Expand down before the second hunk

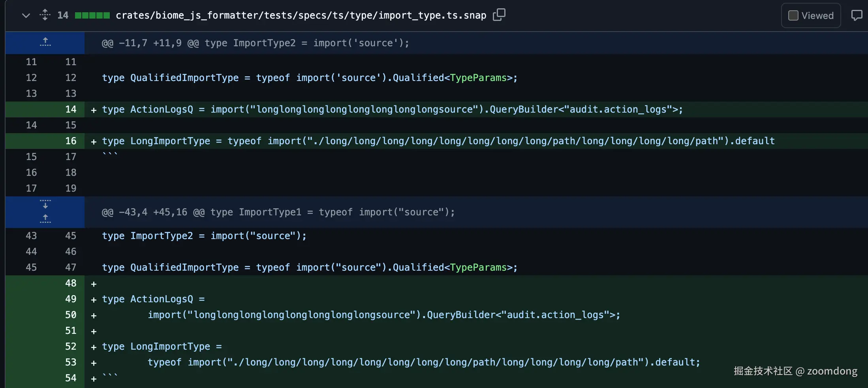(45, 205)
